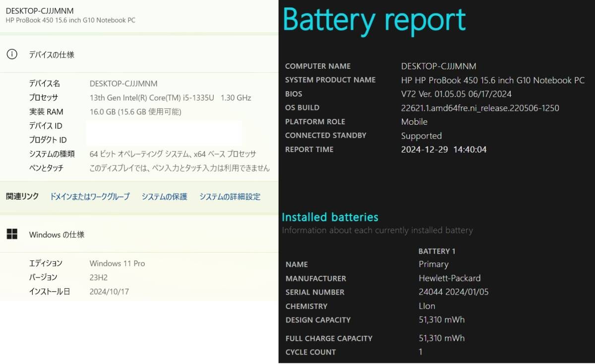Select the CYCLE COUNT value 1
This screenshot has height=364, width=595.
[x=420, y=352]
